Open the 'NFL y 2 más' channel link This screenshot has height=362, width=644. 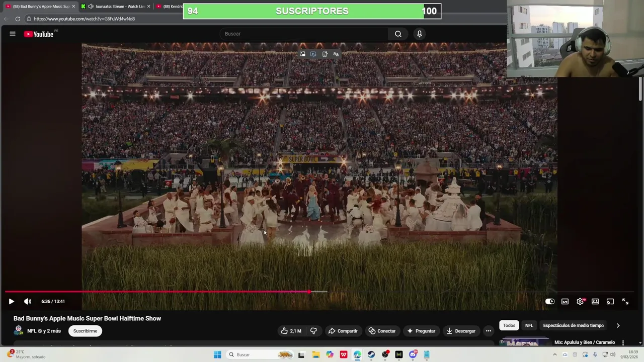(x=44, y=331)
